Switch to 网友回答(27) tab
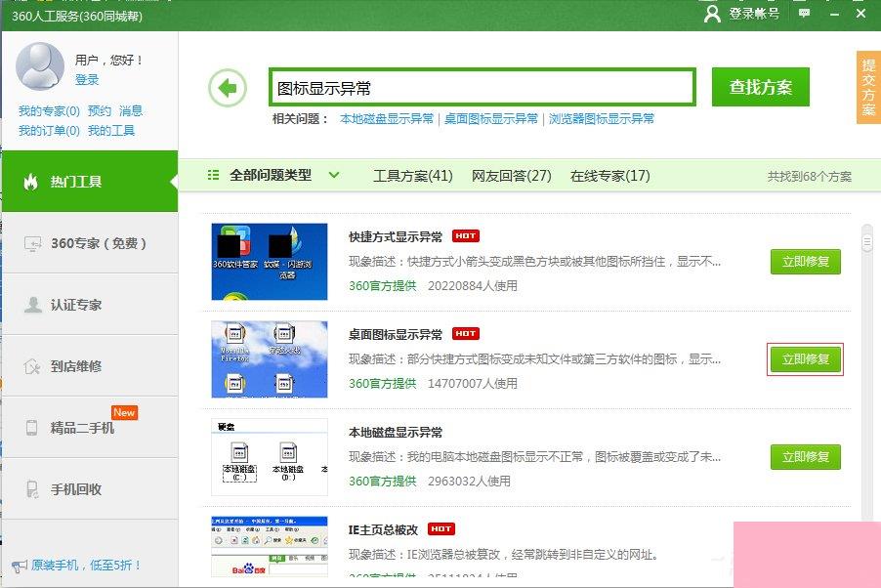The height and width of the screenshot is (588, 881). (x=511, y=176)
